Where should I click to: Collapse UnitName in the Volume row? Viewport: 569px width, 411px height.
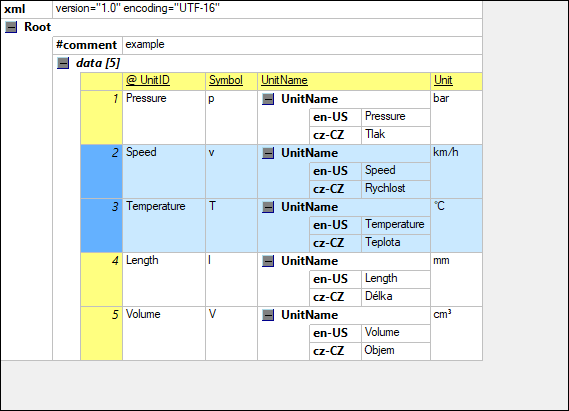pyautogui.click(x=268, y=315)
